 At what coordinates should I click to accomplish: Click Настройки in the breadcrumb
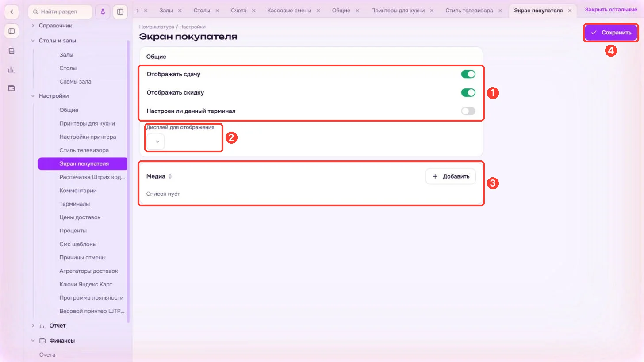pyautogui.click(x=192, y=27)
